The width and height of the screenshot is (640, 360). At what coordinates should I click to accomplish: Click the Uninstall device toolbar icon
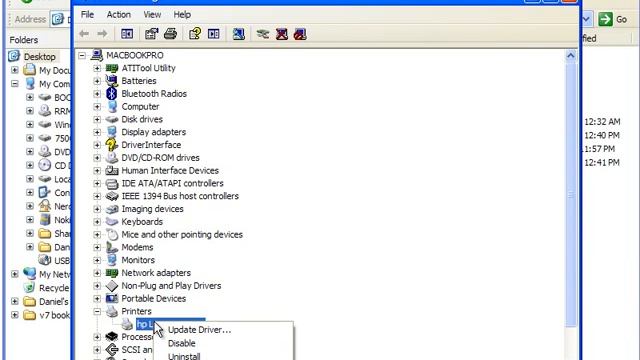(282, 34)
